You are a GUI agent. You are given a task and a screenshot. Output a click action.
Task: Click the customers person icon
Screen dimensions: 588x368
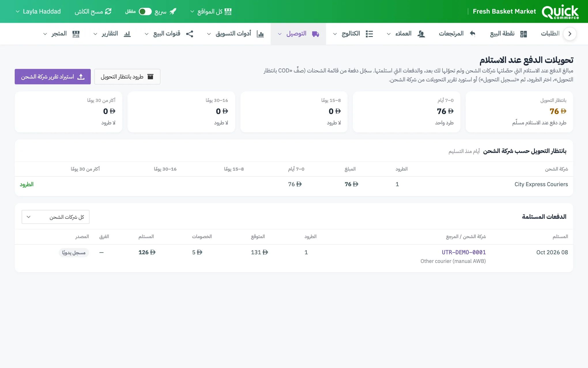(x=421, y=34)
